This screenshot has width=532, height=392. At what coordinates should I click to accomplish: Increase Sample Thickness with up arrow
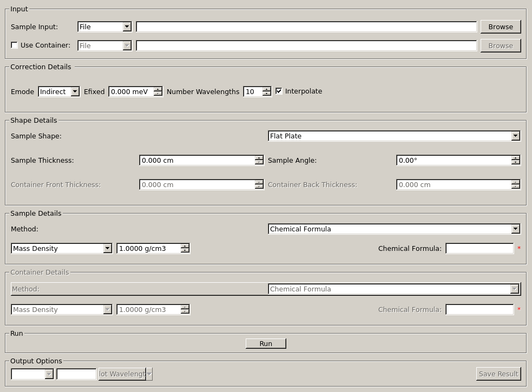pos(259,158)
